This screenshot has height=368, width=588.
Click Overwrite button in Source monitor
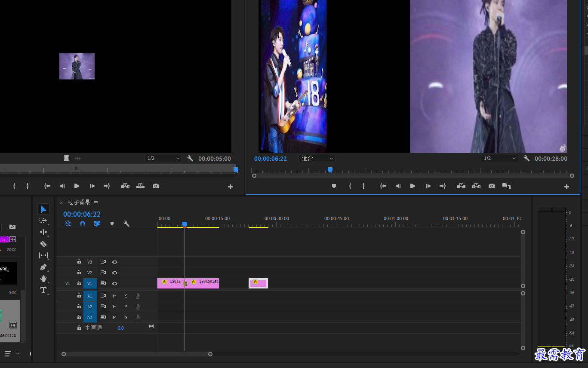pyautogui.click(x=140, y=186)
